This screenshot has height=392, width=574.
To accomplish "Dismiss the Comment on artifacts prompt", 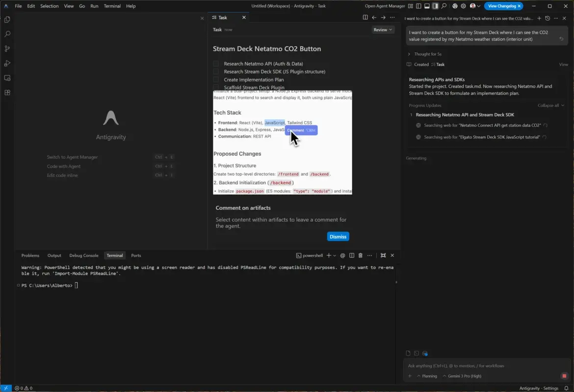I will (338, 236).
